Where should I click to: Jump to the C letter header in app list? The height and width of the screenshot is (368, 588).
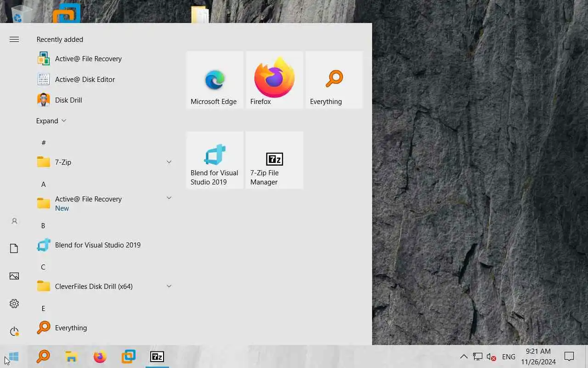click(x=43, y=267)
